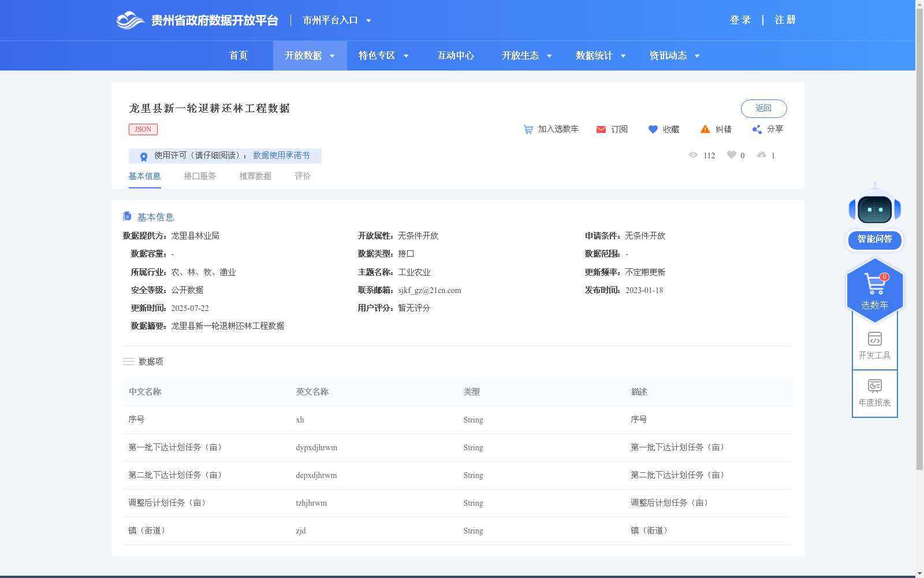924x578 pixels.
Task: Click the page vertical scrollbar thumb
Action: coord(919,239)
